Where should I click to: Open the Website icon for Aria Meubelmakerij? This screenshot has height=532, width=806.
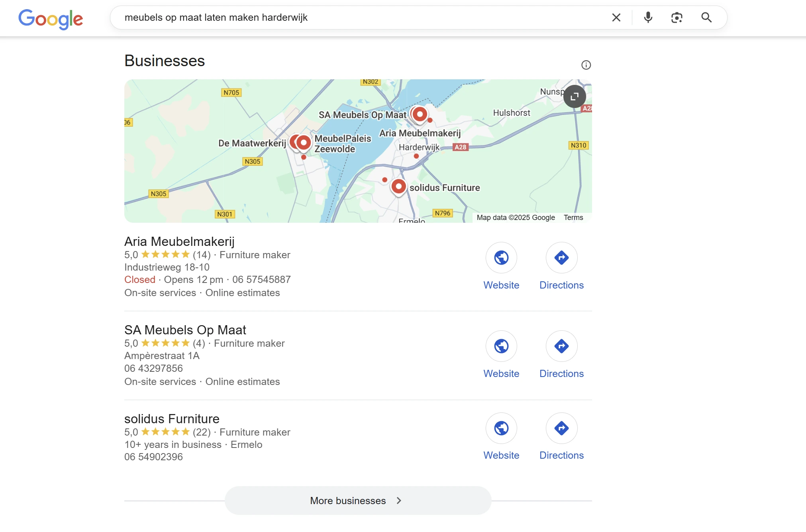[501, 258]
